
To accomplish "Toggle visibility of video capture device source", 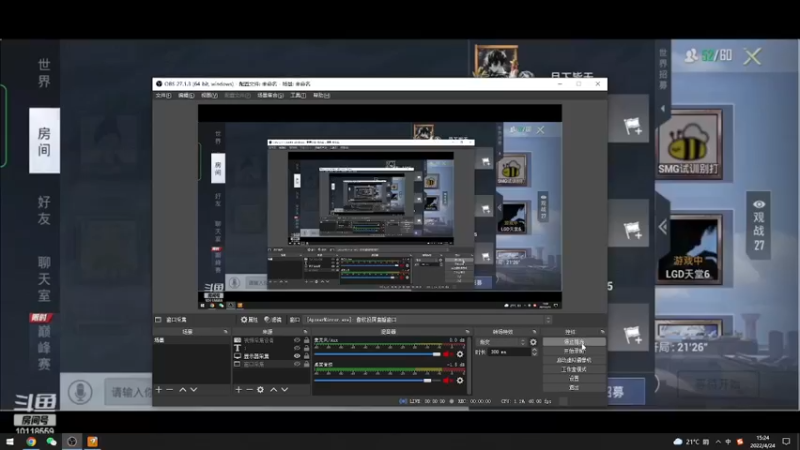I will click(297, 340).
